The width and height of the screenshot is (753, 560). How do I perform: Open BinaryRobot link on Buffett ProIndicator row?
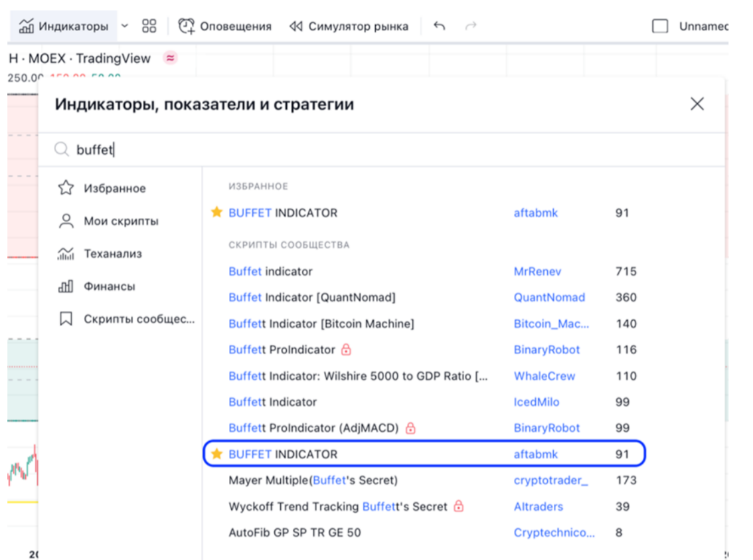click(546, 349)
